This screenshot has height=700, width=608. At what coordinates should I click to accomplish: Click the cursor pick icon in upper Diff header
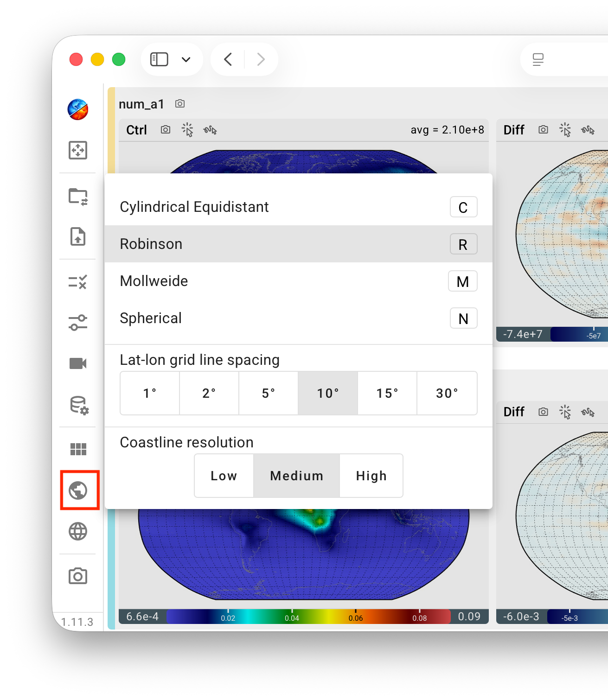565,130
